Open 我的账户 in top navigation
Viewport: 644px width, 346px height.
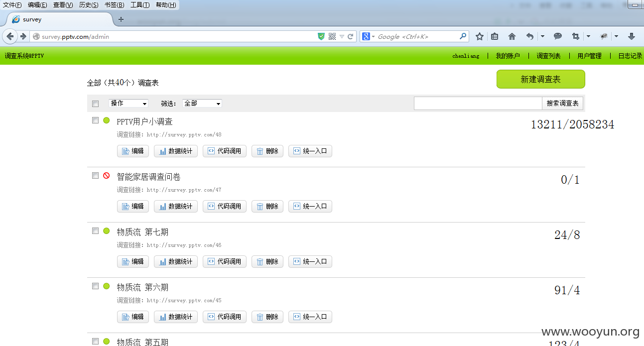[x=508, y=56]
